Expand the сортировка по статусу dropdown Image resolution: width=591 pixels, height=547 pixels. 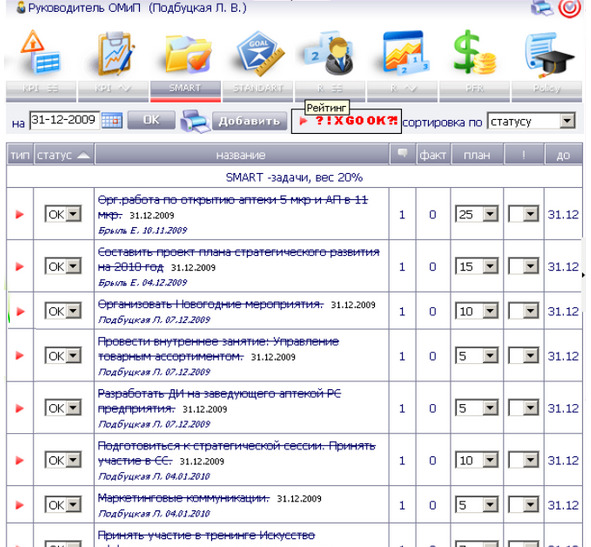click(531, 121)
